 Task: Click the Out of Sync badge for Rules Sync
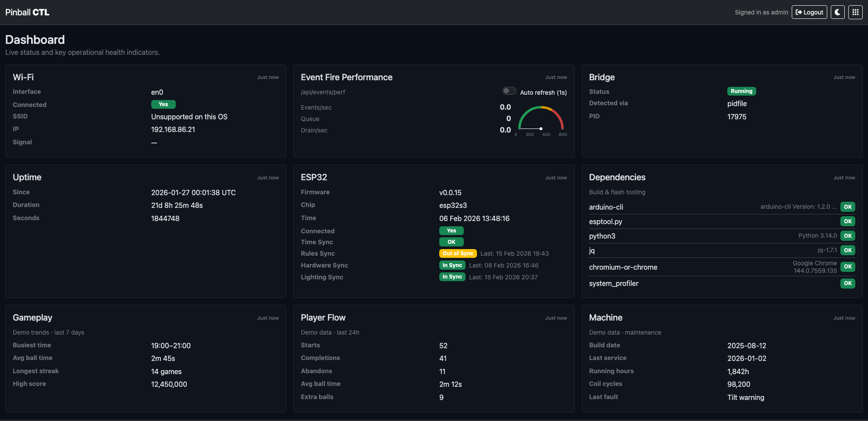coord(458,253)
